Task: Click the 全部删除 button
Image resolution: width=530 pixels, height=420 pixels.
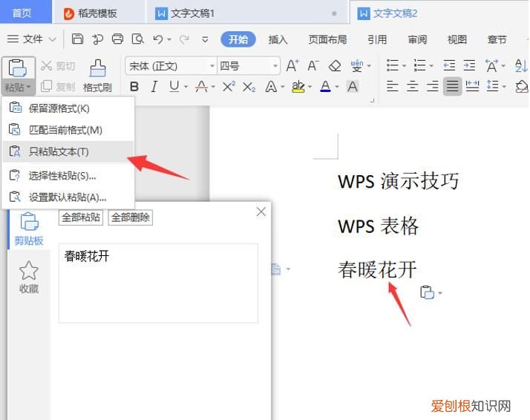Action: 131,217
